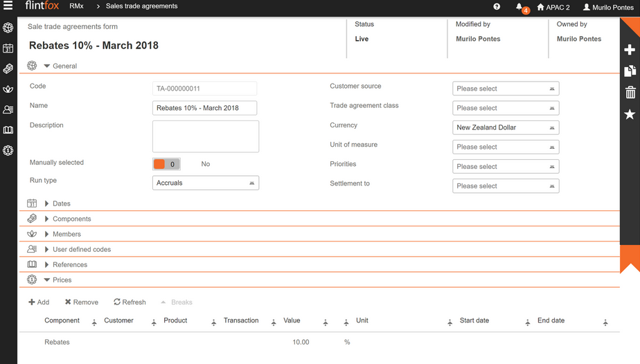Click the trash delete icon in right bar
The image size is (640, 364).
click(630, 93)
